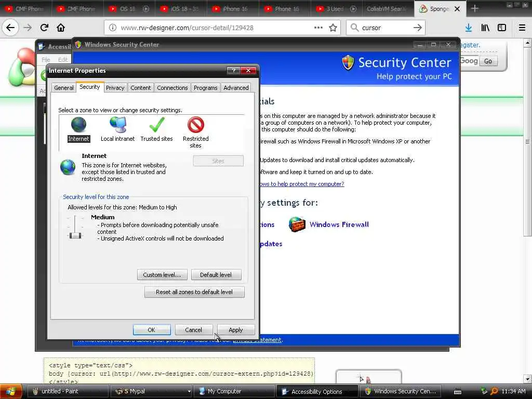Show site information icon in address bar
The width and height of the screenshot is (532, 399).
point(113,28)
